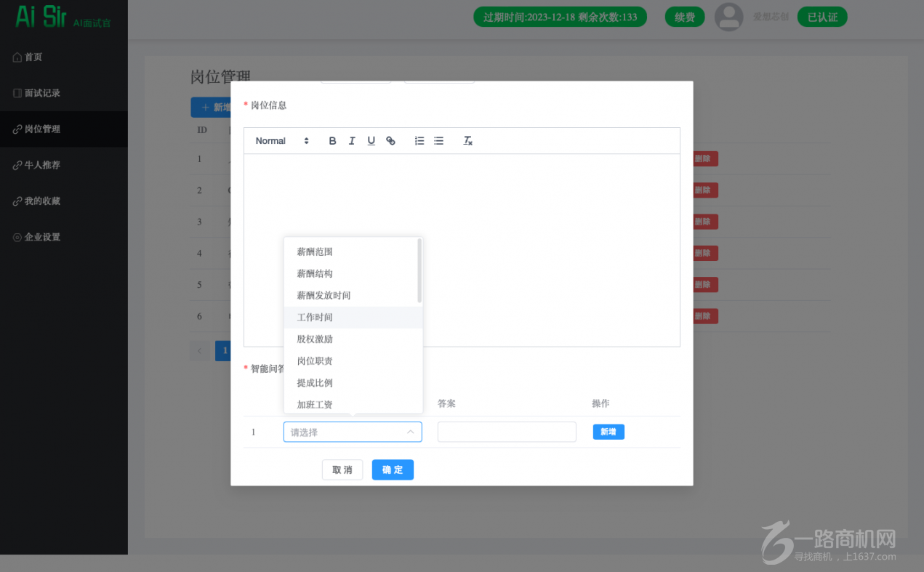This screenshot has width=924, height=572.
Task: Choose 岗位职责 option in the list
Action: click(315, 361)
